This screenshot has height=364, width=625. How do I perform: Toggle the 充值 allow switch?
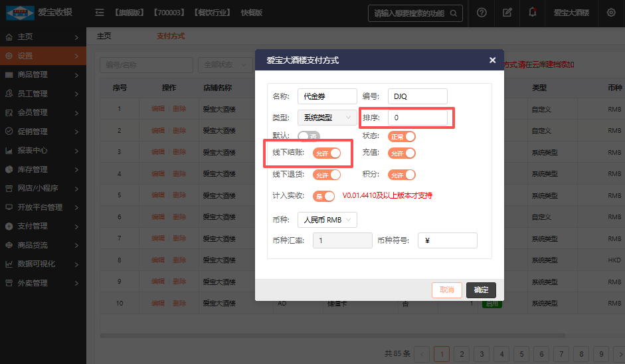click(x=402, y=153)
